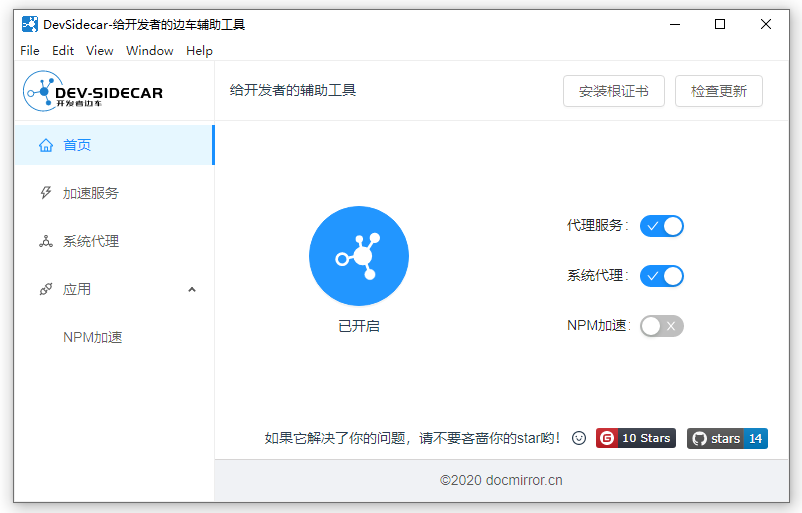Open the GitHub stars 14 badge
Viewport: 802px width, 513px height.
click(x=727, y=438)
